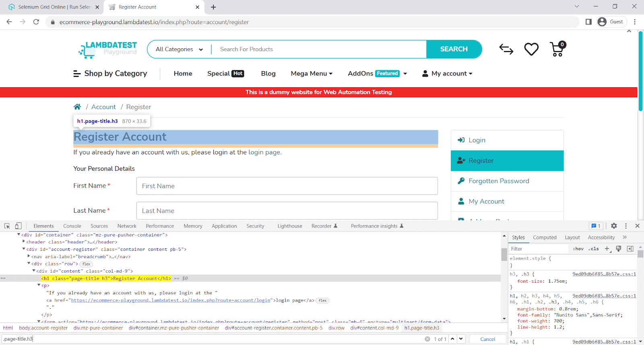Image resolution: width=644 pixels, height=345 pixels.
Task: Open the All Categories dropdown
Action: tap(179, 49)
